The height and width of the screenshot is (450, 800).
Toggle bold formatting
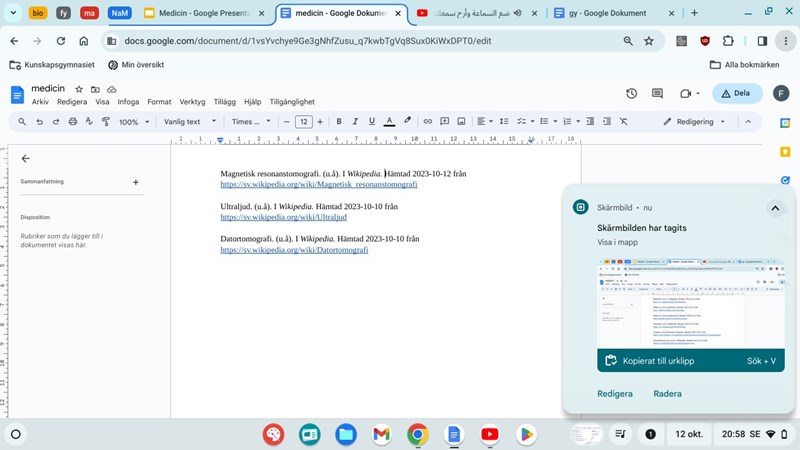(339, 121)
